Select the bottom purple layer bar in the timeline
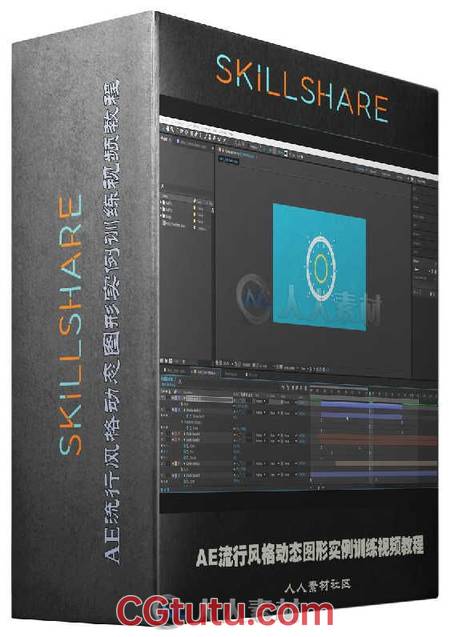The height and width of the screenshot is (637, 450). [x=374, y=474]
